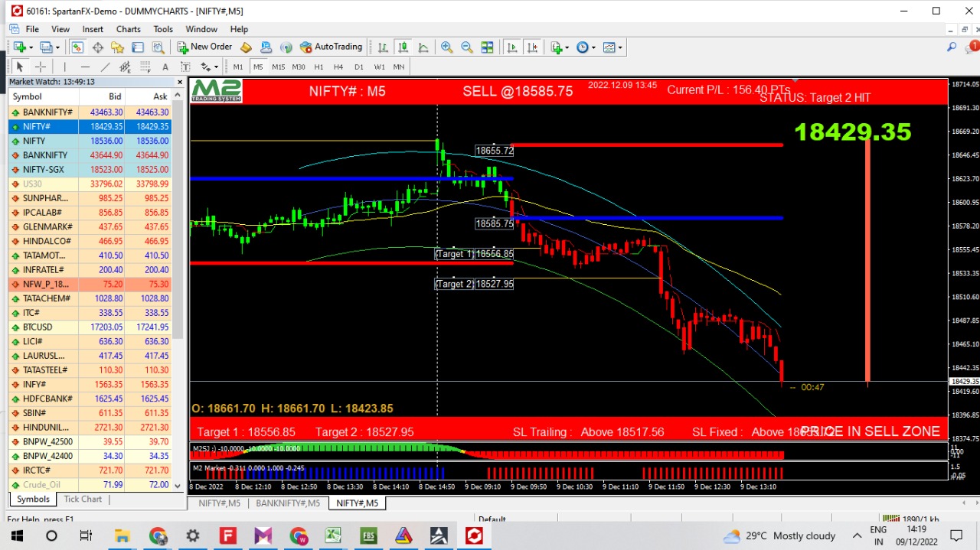Toggle Chart Shift

(532, 47)
